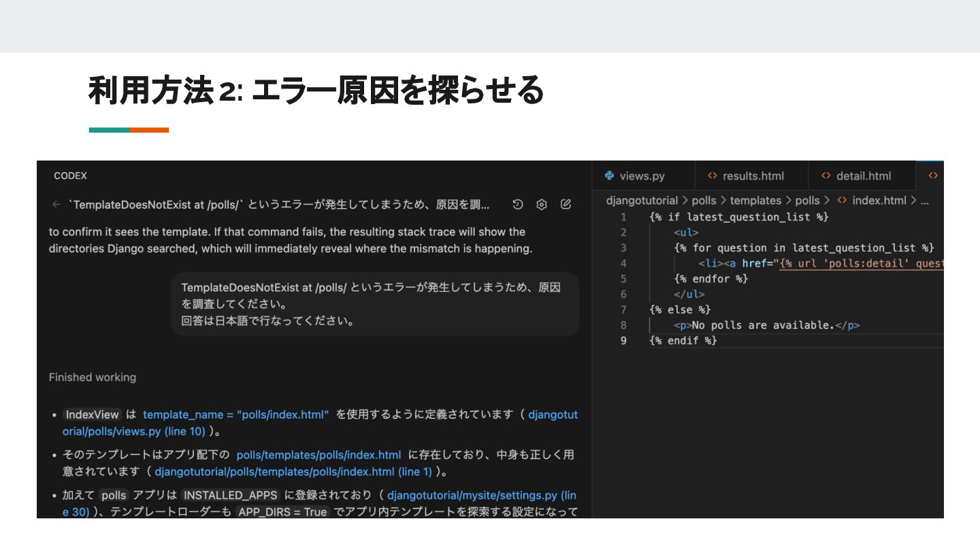Image resolution: width=980 pixels, height=551 pixels.
Task: Click the 'No polls are available.' code text
Action: tap(762, 325)
